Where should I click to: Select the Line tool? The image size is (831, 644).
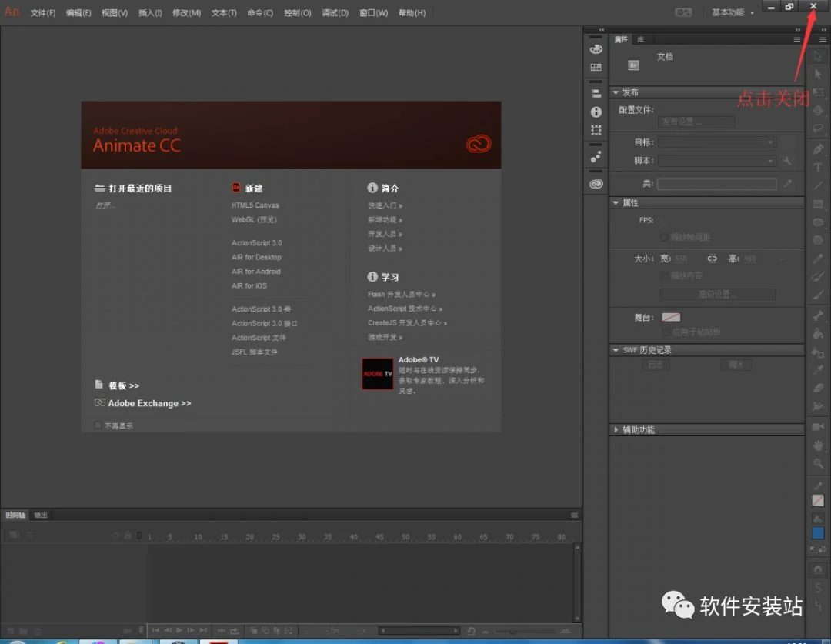[x=818, y=185]
